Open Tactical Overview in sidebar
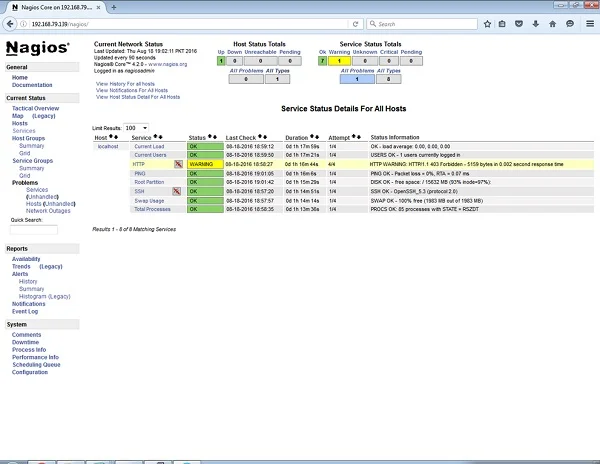The width and height of the screenshot is (600, 464). (x=35, y=108)
